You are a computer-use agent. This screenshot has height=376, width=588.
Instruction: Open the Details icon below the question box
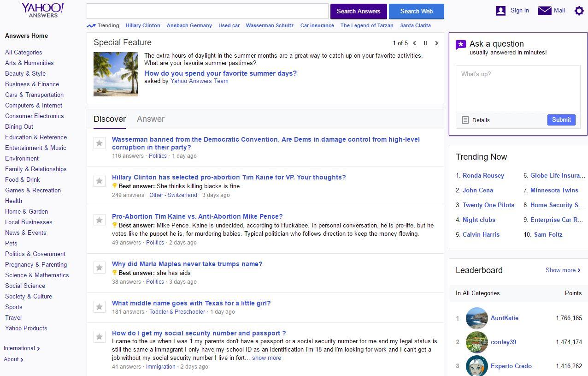click(x=465, y=120)
